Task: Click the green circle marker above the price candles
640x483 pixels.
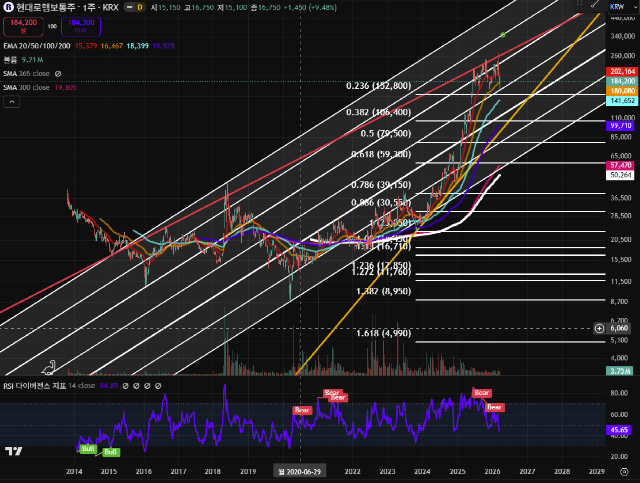Action: click(502, 35)
